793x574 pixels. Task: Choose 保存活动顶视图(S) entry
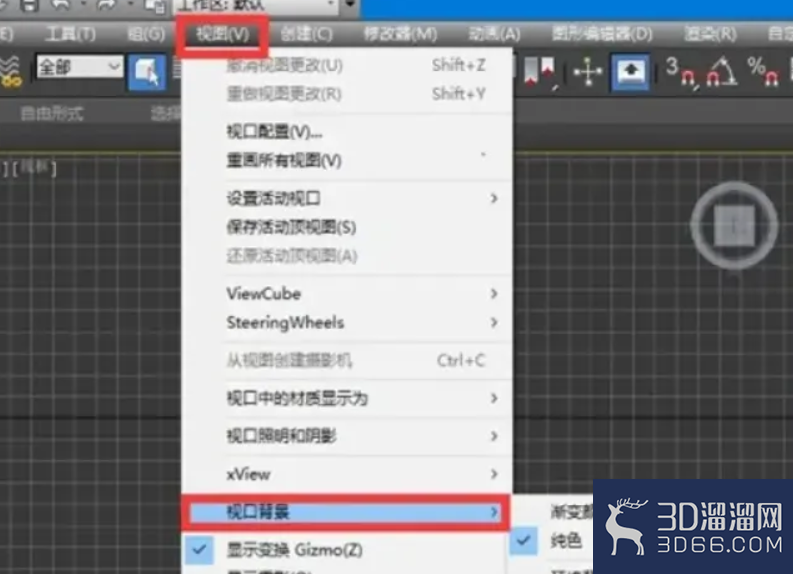[347, 227]
